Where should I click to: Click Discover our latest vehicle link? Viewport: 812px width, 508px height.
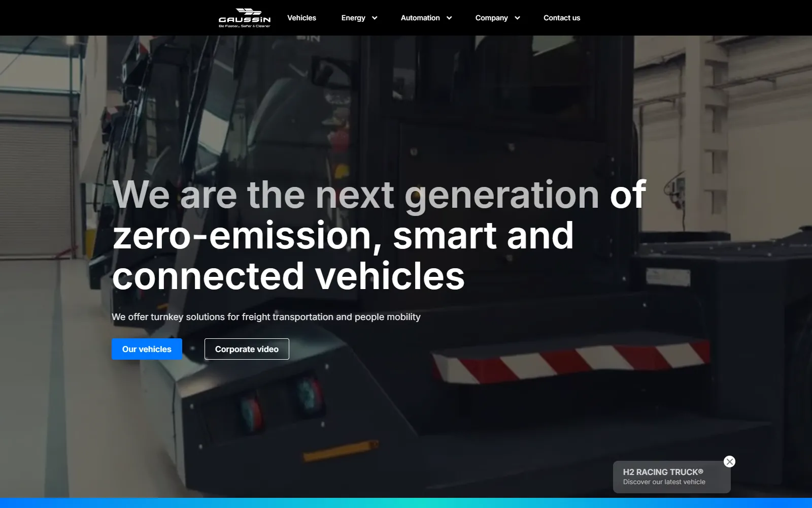[x=664, y=482]
